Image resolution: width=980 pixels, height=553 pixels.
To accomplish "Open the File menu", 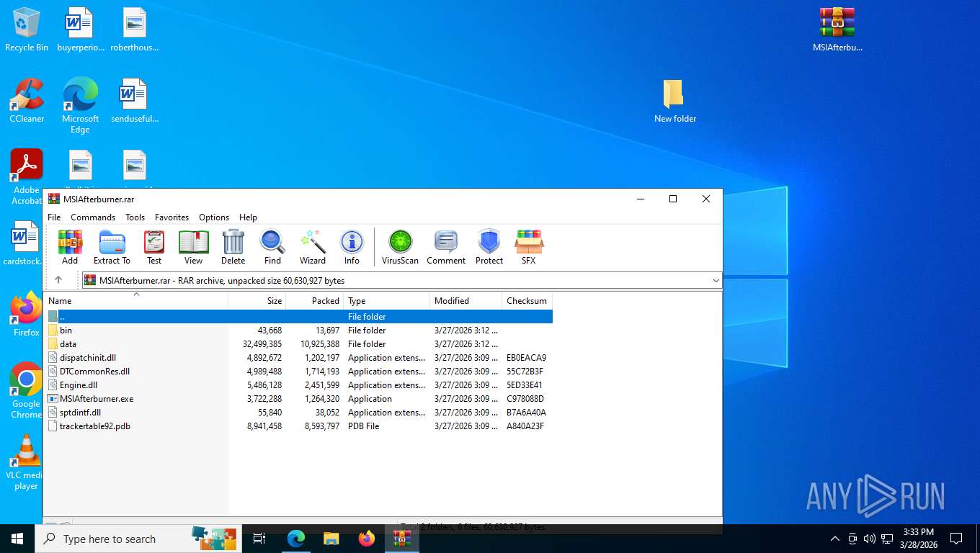I will (54, 217).
